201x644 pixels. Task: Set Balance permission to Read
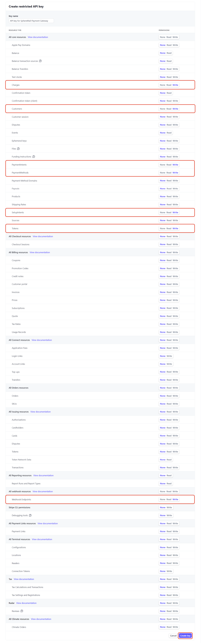click(x=169, y=53)
